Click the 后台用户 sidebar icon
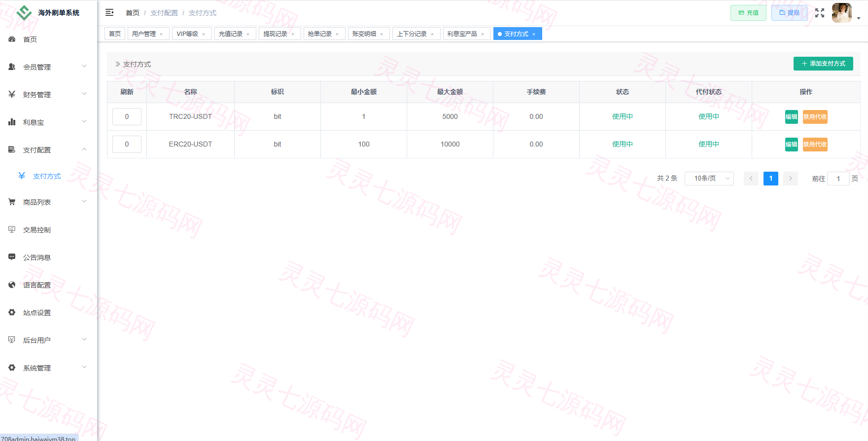Screen dimensions: 868x441 pyautogui.click(x=12, y=340)
